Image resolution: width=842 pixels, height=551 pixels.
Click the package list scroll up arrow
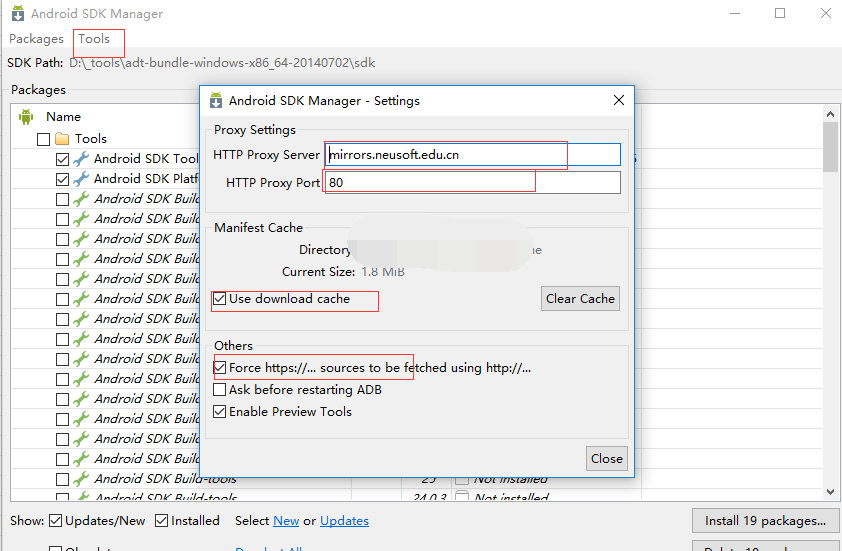click(x=830, y=114)
